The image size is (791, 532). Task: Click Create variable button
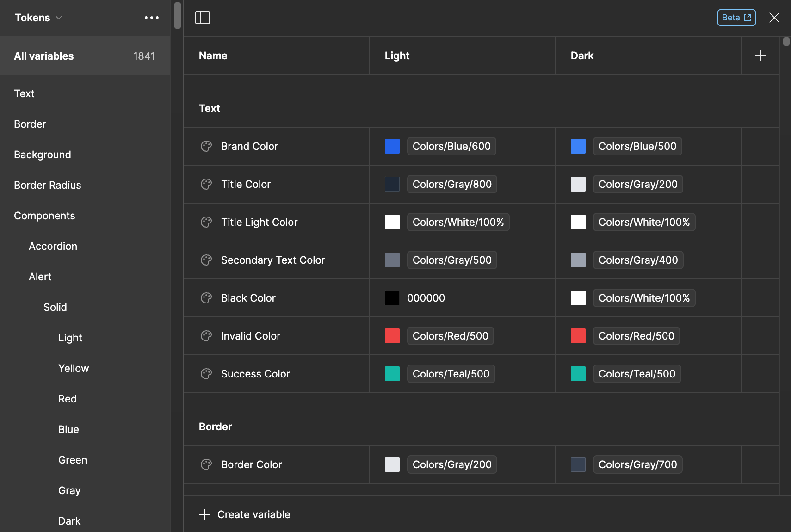click(245, 514)
